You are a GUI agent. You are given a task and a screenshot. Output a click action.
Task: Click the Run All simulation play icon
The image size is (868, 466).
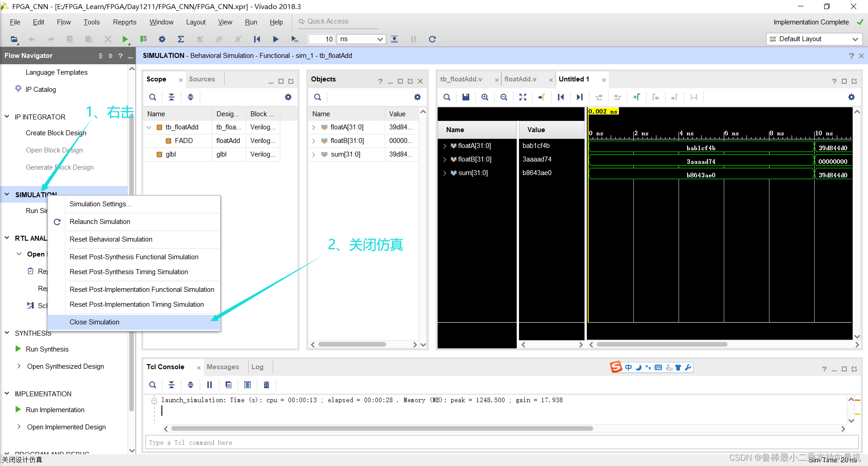275,39
